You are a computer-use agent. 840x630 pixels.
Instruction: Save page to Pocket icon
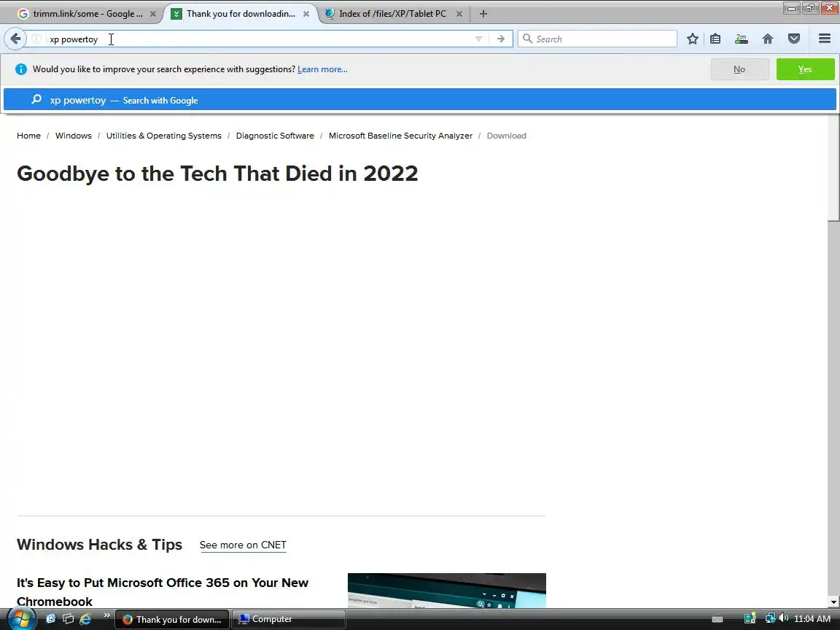pyautogui.click(x=794, y=39)
